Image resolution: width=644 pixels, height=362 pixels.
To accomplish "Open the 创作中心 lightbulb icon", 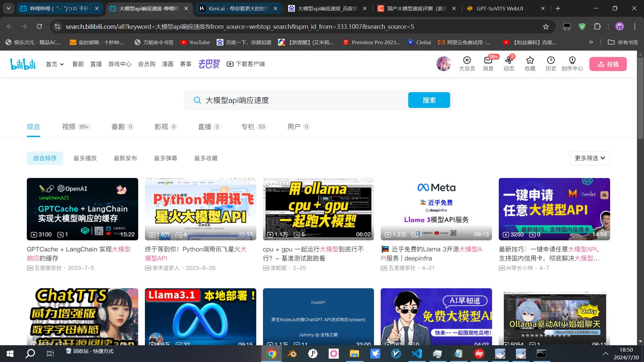I will click(572, 64).
